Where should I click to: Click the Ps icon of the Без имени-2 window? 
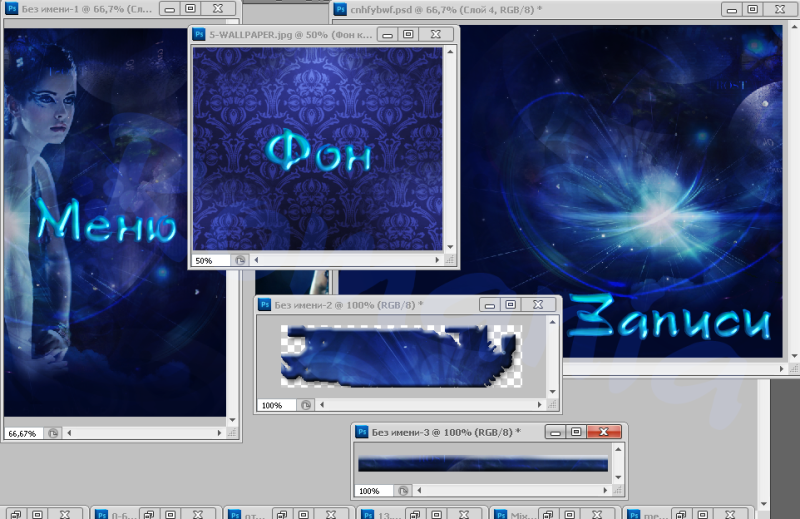point(264,305)
